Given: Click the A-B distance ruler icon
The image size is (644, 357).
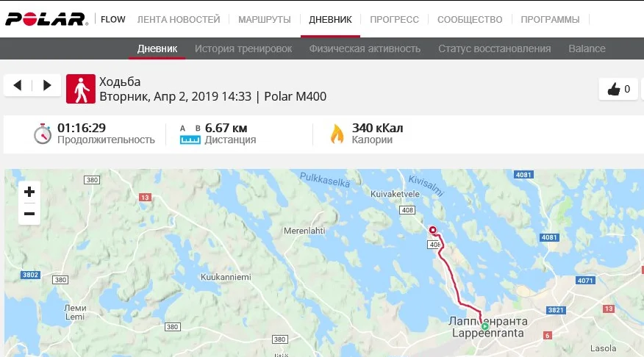Looking at the screenshot, I should 190,134.
